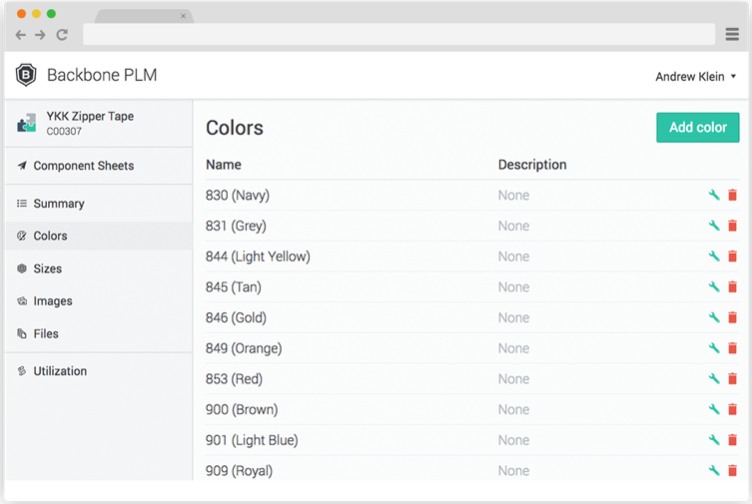Select the '909 (Royal)' row name

pyautogui.click(x=239, y=471)
